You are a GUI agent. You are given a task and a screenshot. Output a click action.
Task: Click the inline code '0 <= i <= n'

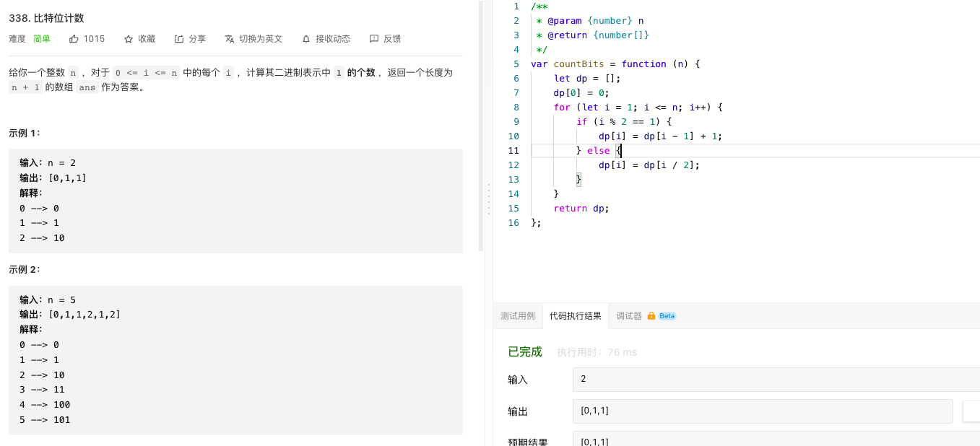pyautogui.click(x=147, y=72)
